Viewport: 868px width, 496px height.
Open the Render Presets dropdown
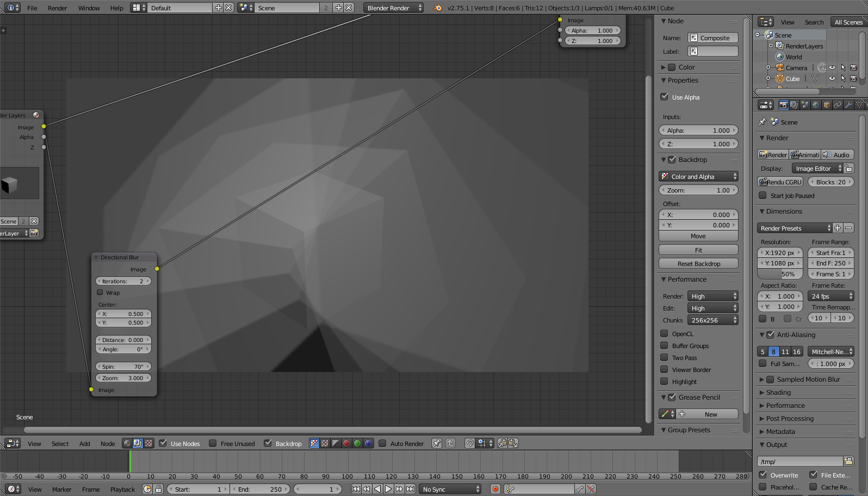[x=795, y=228]
